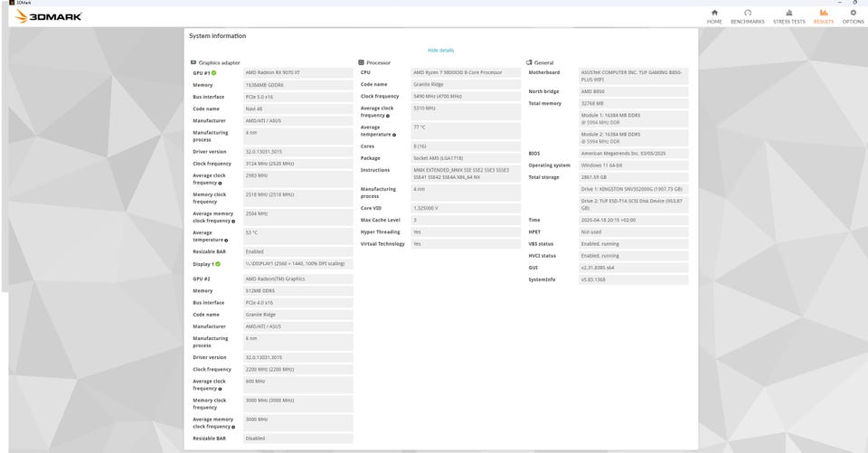Switch to the STRESS TESTS tab label
This screenshot has height=453, width=868.
(788, 22)
